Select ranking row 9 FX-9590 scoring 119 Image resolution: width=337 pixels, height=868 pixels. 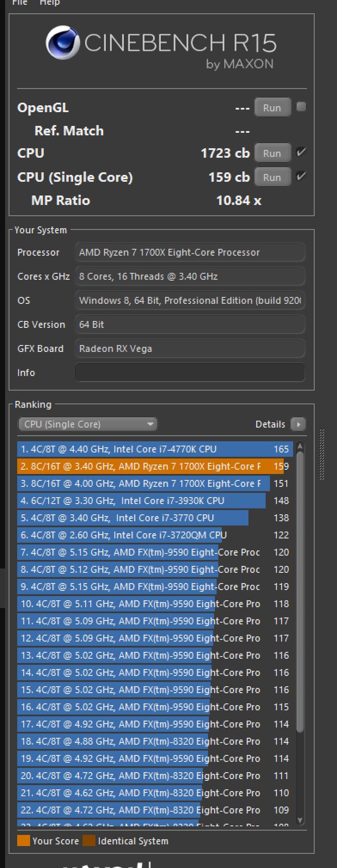pos(155,587)
